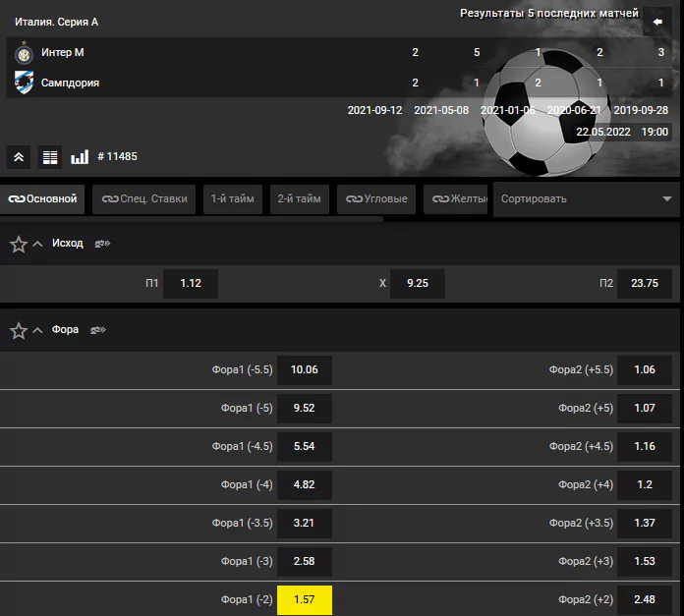This screenshot has height=616, width=684.
Task: Click past match date 2019-09-28
Action: click(641, 110)
